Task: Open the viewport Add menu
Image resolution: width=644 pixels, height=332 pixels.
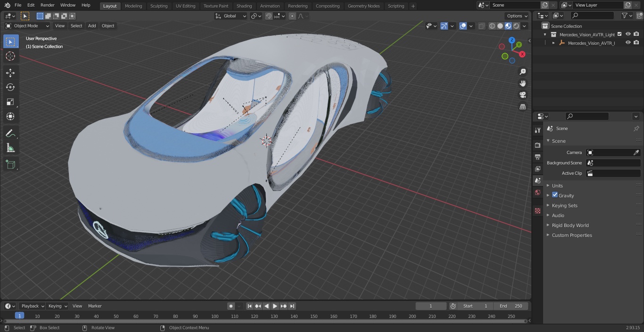Action: pos(92,26)
